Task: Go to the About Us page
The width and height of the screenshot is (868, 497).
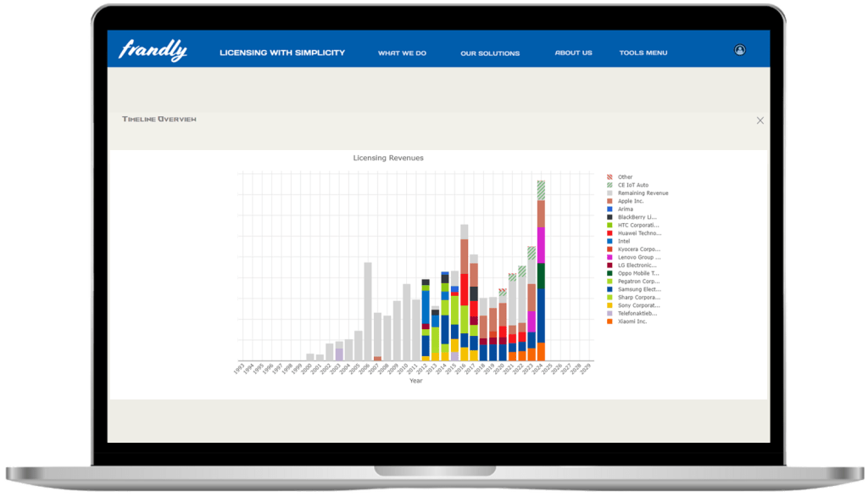Action: 573,53
